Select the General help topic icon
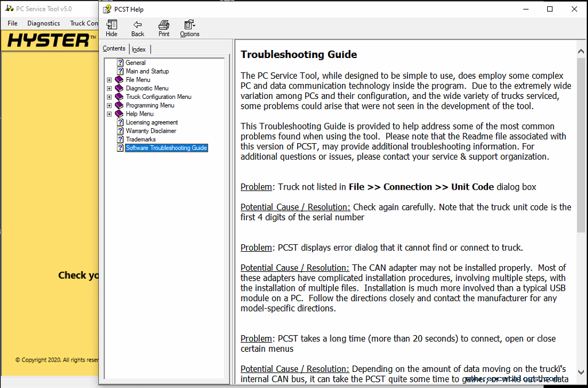 120,63
